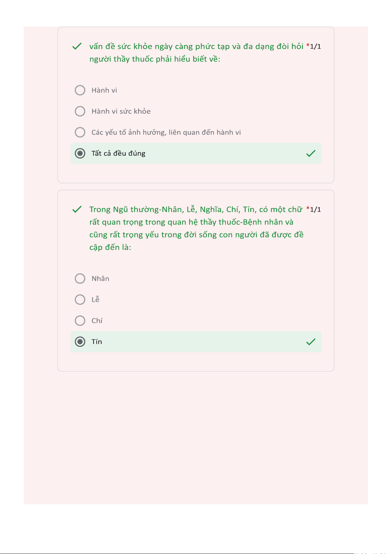The height and width of the screenshot is (554, 392).
Task: Click red required asterisk on the second question
Action: point(308,209)
